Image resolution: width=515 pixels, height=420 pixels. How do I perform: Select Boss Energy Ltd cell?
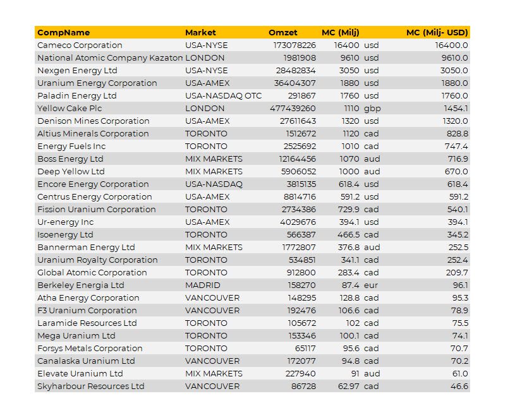coord(70,159)
